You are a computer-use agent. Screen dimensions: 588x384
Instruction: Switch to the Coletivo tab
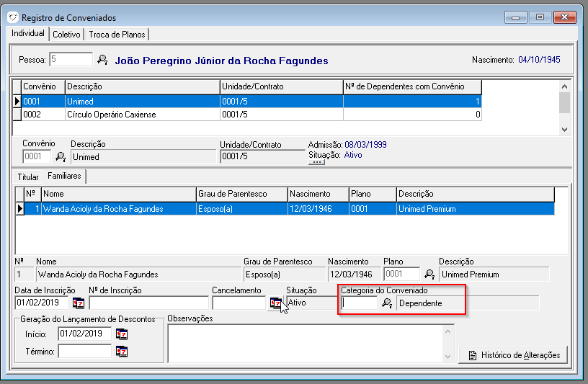tap(66, 35)
